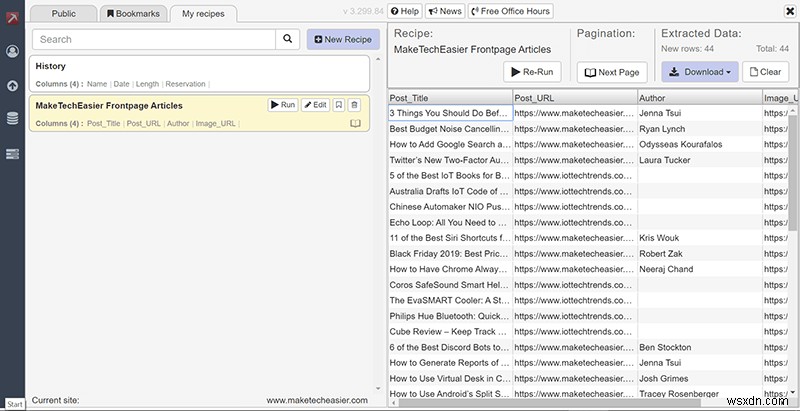Switch to the Bookmarks tab
Viewport: 800px width, 411px height.
[x=133, y=14]
